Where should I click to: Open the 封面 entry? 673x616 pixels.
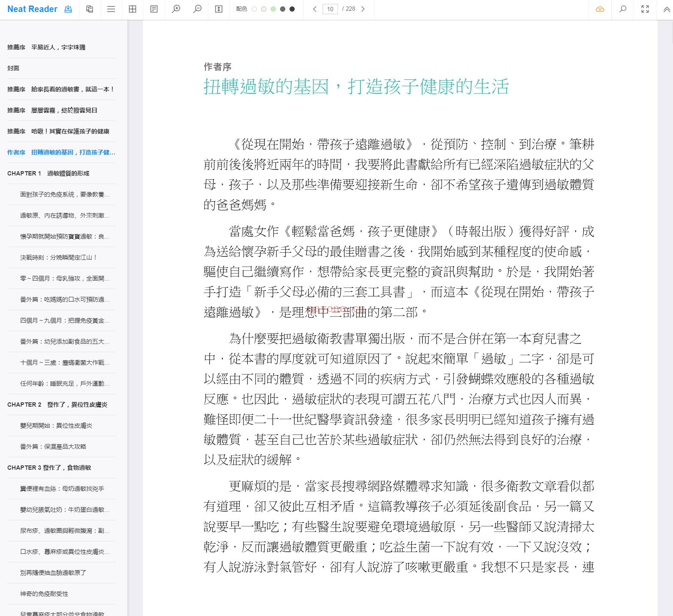61,68
